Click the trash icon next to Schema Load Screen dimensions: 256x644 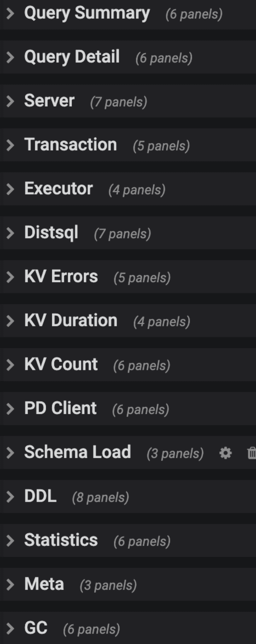click(252, 453)
